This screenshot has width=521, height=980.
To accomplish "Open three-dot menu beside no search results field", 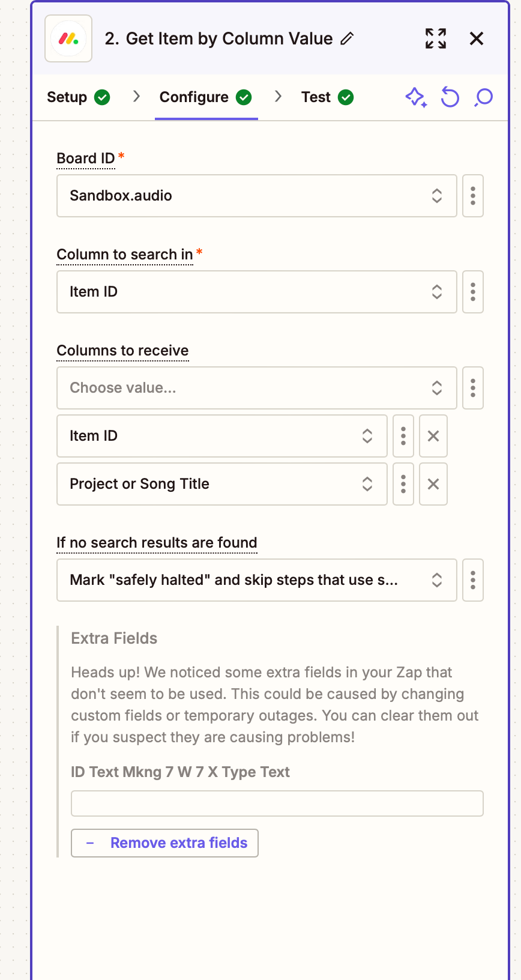I will point(473,580).
